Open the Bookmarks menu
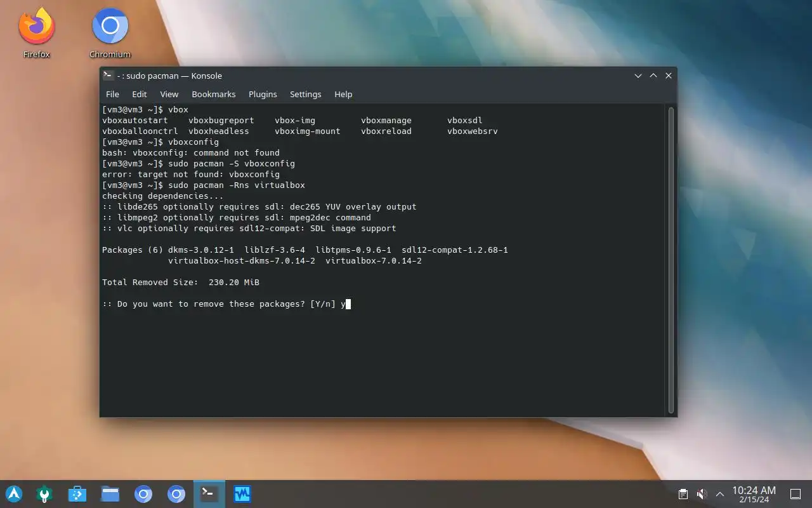 pos(214,94)
